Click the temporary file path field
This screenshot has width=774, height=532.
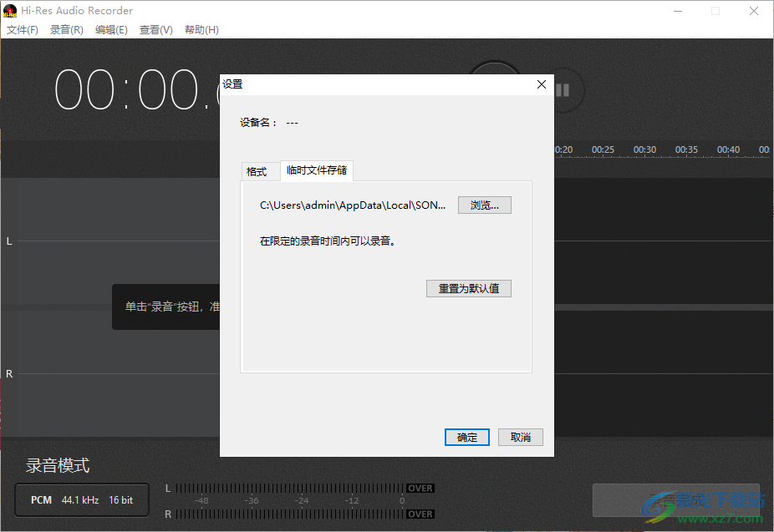coord(354,205)
